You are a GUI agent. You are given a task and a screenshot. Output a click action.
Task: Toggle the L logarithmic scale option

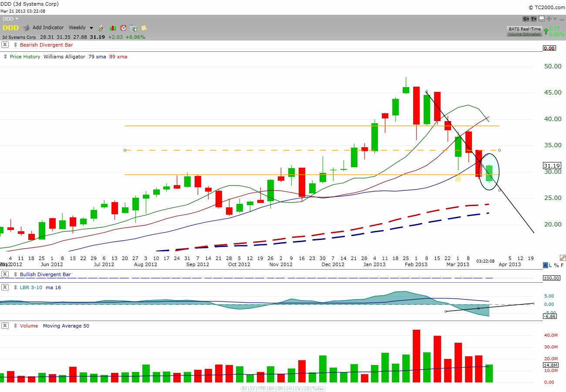tap(550, 265)
